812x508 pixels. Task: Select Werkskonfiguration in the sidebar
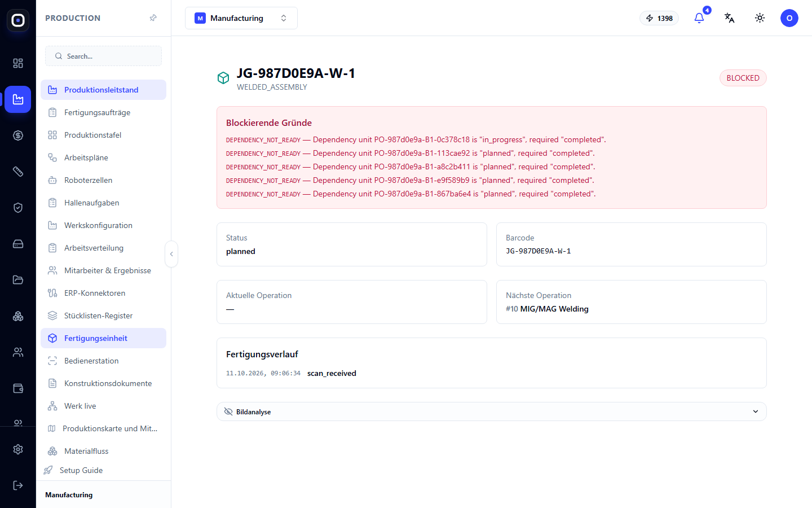(103, 225)
